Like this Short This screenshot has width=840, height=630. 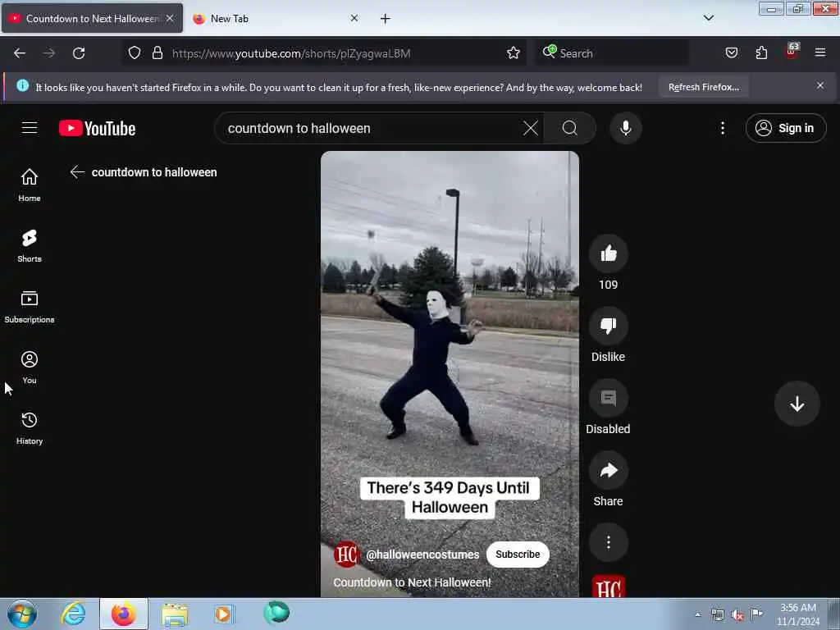click(x=608, y=254)
